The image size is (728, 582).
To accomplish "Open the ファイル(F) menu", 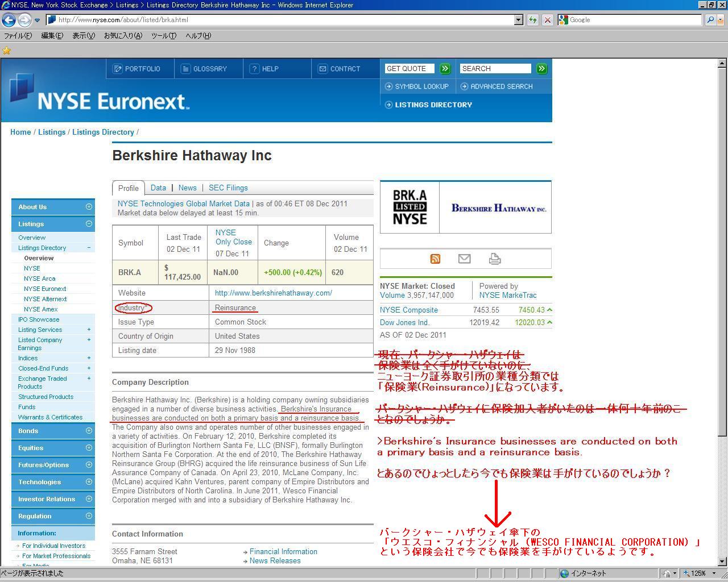I will (x=18, y=36).
